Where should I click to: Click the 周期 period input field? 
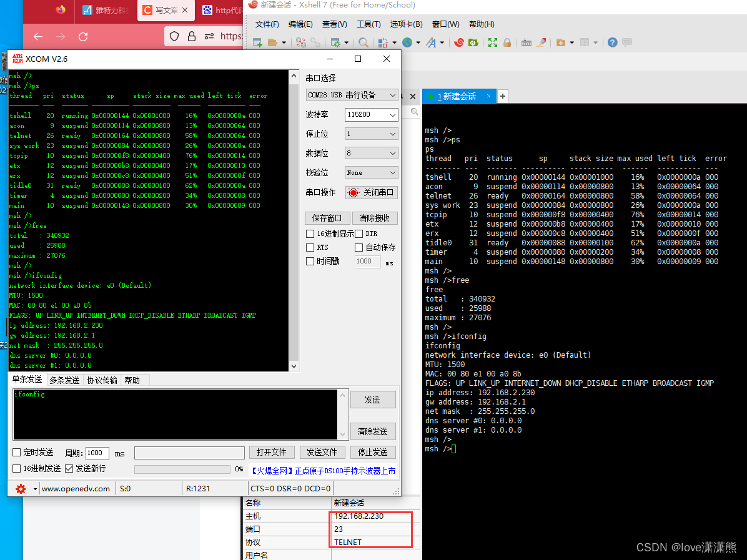(x=97, y=453)
